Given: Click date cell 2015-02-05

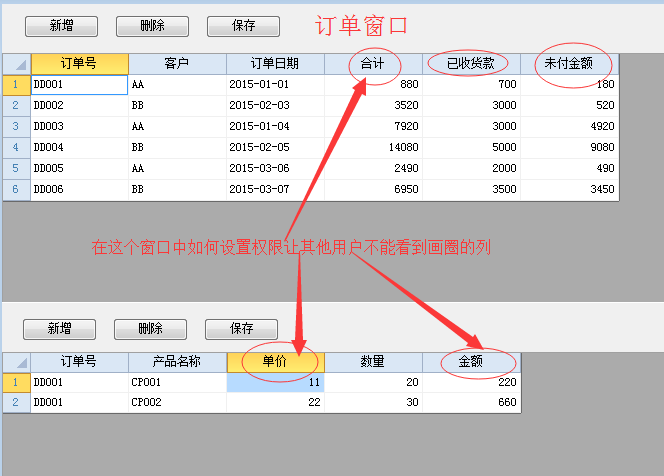Looking at the screenshot, I should click(275, 147).
